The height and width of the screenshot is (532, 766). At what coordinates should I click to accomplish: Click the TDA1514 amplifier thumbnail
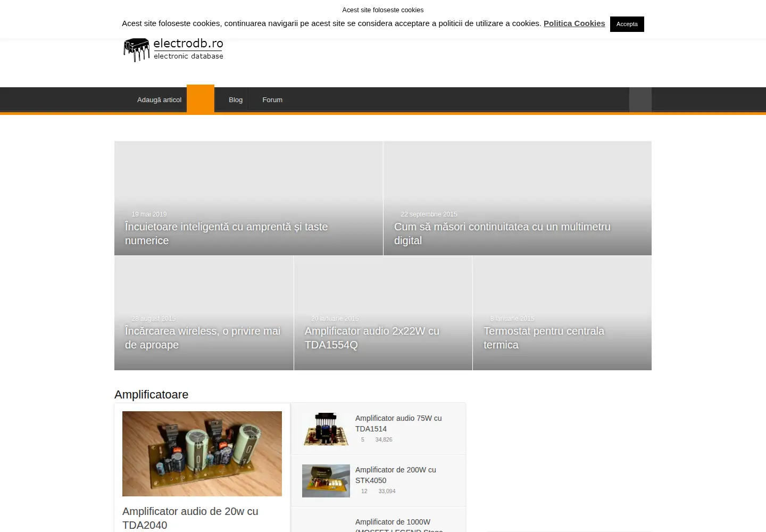tap(326, 429)
